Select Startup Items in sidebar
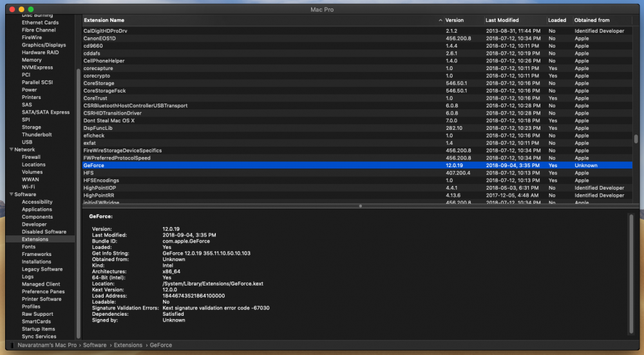 pos(38,329)
